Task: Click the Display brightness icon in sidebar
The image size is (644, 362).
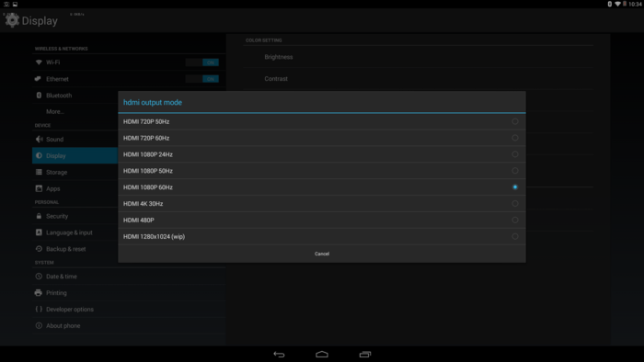Action: click(39, 155)
